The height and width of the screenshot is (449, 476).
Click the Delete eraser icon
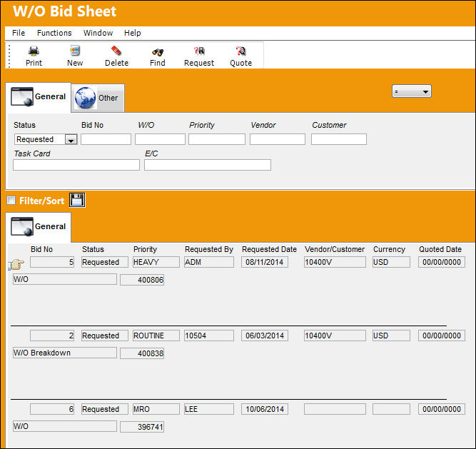click(116, 51)
